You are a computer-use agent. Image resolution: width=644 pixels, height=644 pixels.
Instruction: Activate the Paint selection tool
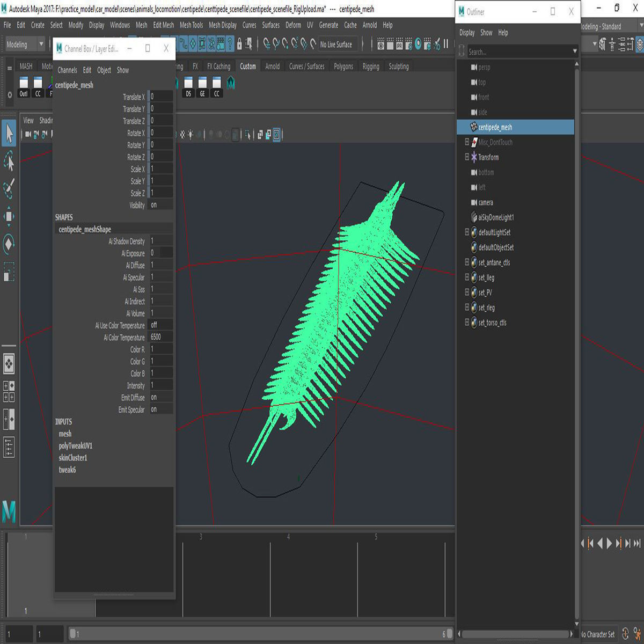click(9, 188)
